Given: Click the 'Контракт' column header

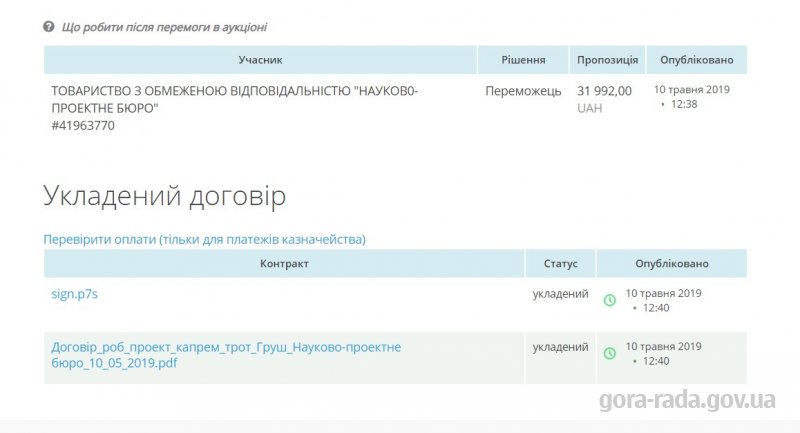Looking at the screenshot, I should point(284,264).
